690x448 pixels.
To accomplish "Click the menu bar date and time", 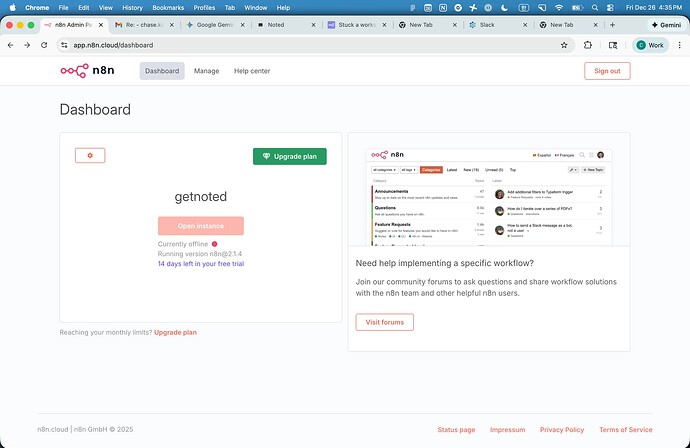I will pos(653,7).
